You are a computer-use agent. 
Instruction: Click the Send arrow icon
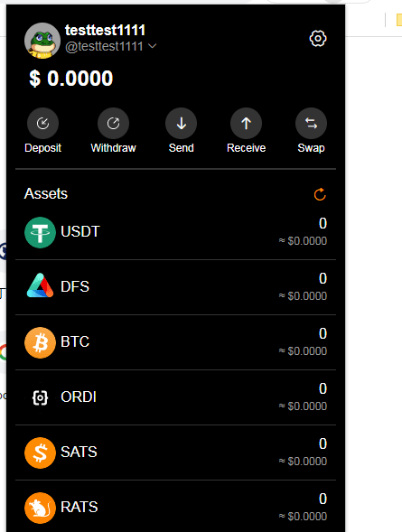coord(182,123)
